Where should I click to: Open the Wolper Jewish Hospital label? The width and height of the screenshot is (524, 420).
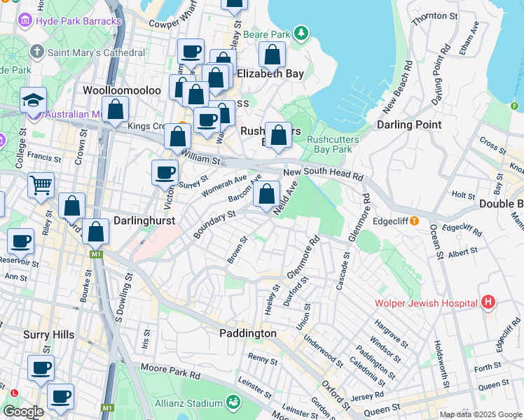point(426,303)
